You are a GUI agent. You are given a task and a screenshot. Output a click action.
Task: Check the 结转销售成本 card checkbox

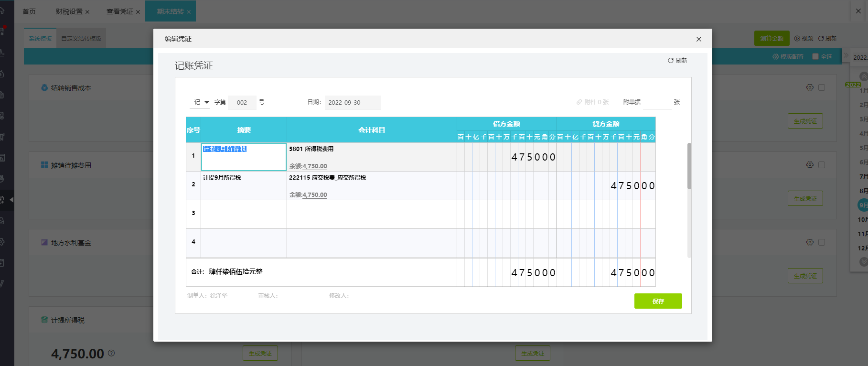[x=822, y=87]
